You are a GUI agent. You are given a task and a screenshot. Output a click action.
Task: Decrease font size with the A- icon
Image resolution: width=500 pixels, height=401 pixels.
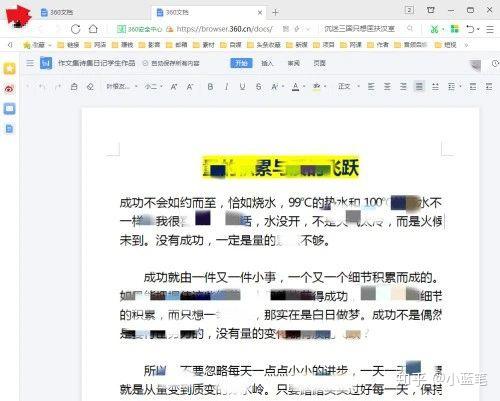190,87
